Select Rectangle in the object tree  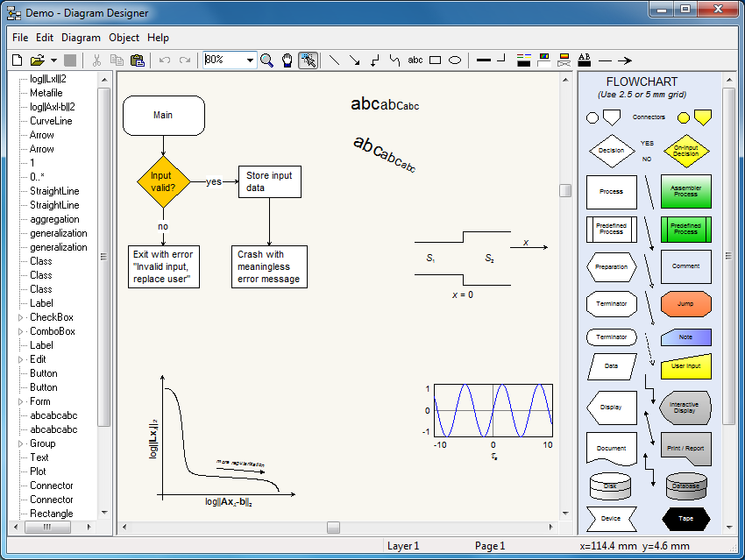(52, 514)
